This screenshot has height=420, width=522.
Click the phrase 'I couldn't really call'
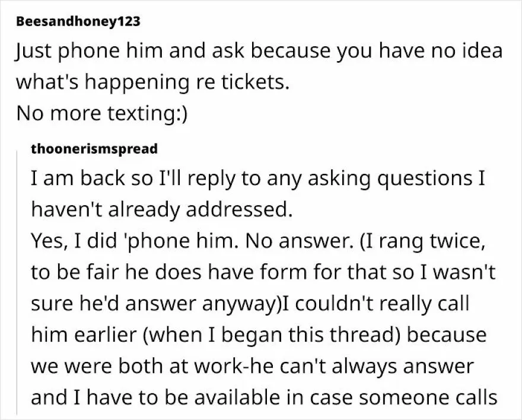375,304
